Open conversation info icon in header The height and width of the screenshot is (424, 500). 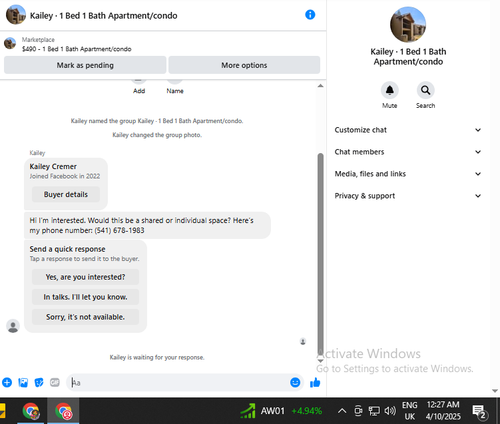pyautogui.click(x=310, y=15)
